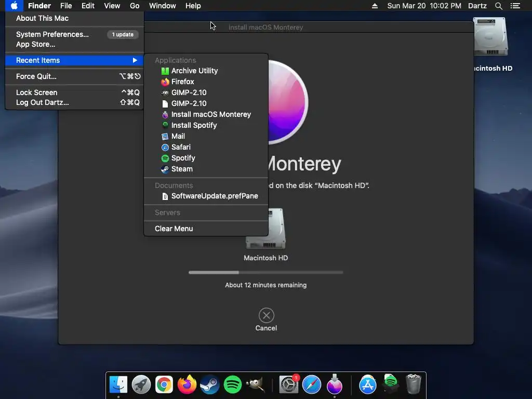
Task: Open SoftwareUpdate.prefPane recent document
Action: [x=206, y=196]
